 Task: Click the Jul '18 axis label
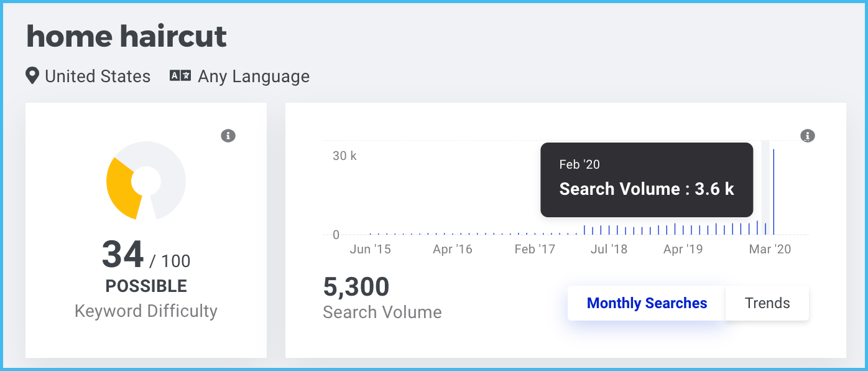(609, 250)
